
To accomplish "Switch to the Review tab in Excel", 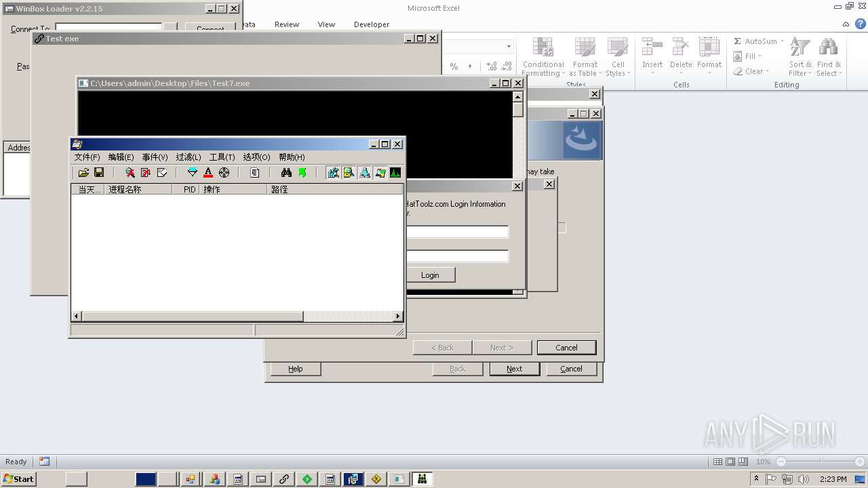I will (287, 24).
